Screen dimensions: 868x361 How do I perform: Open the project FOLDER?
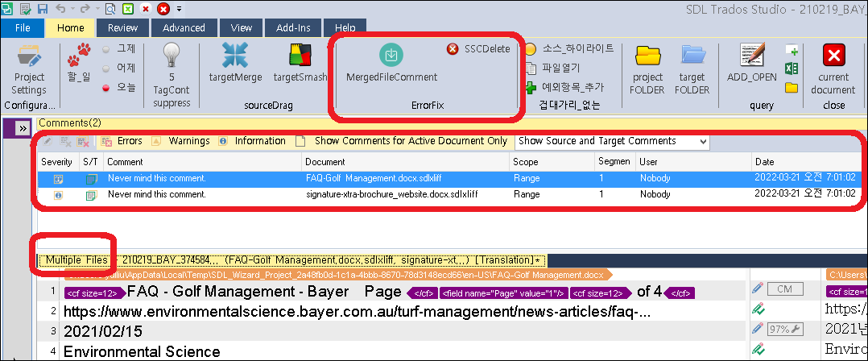(647, 70)
